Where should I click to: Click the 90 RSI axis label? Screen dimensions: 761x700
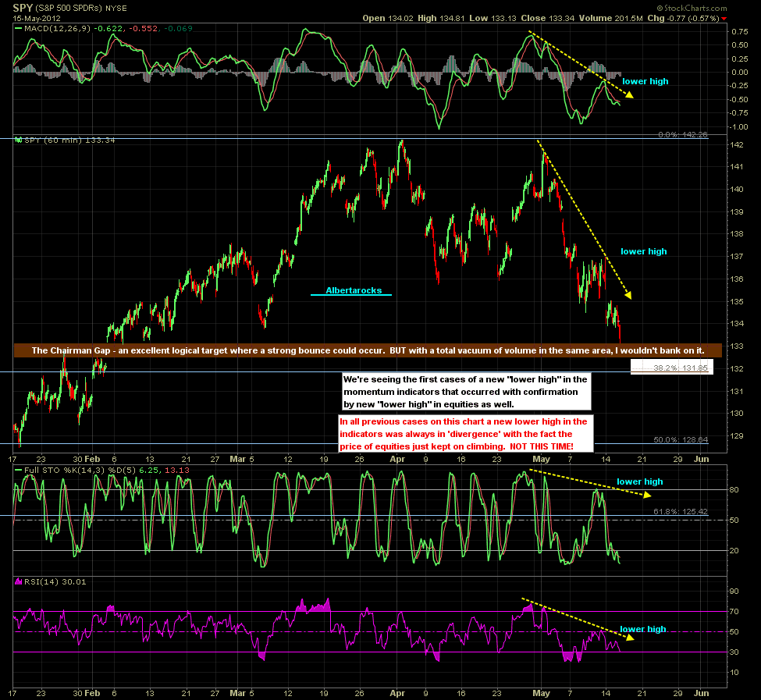coord(734,592)
